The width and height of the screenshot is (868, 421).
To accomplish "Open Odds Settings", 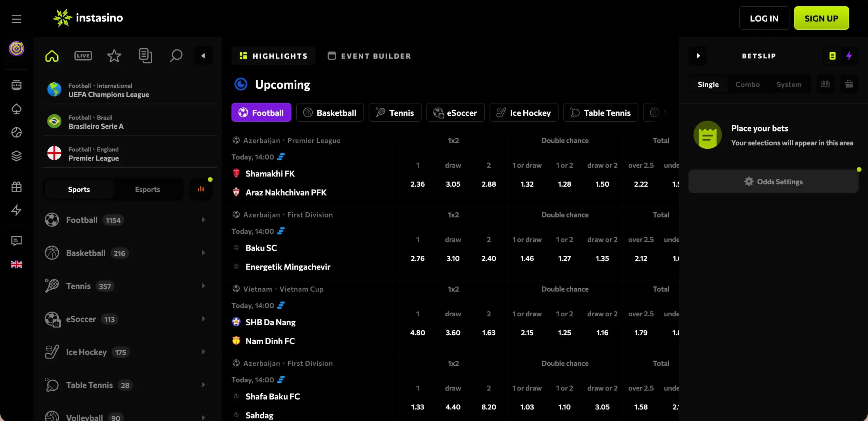I will 773,182.
